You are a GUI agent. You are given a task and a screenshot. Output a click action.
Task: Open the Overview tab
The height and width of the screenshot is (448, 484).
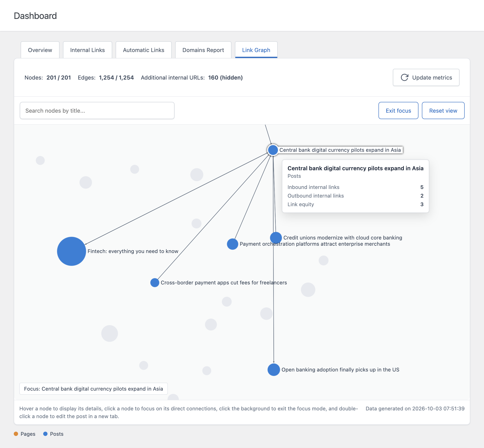point(40,50)
